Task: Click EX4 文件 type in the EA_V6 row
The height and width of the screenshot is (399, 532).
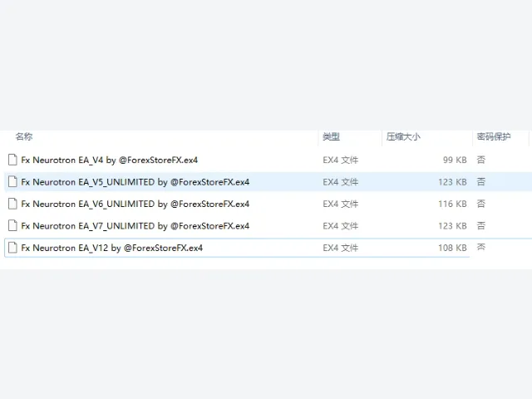Action: 340,204
